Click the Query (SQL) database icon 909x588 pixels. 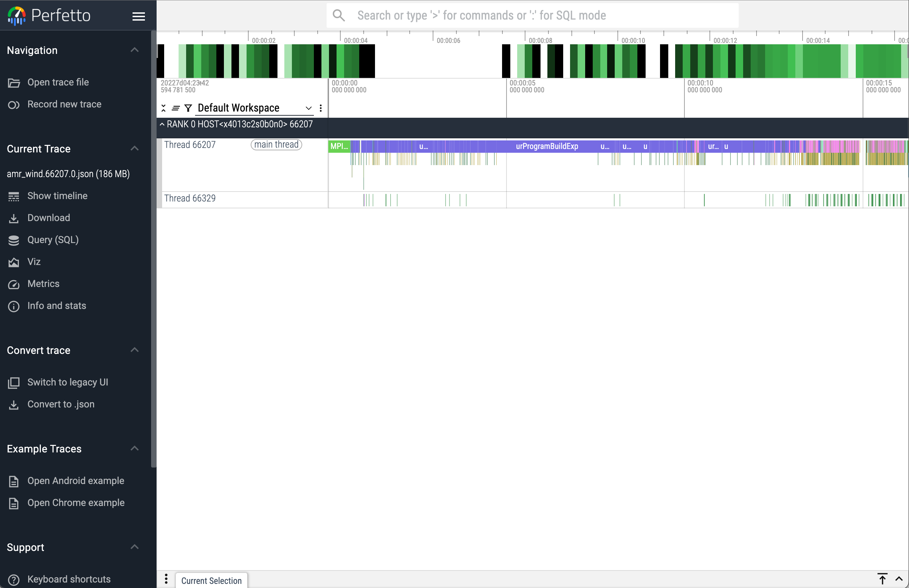(14, 240)
